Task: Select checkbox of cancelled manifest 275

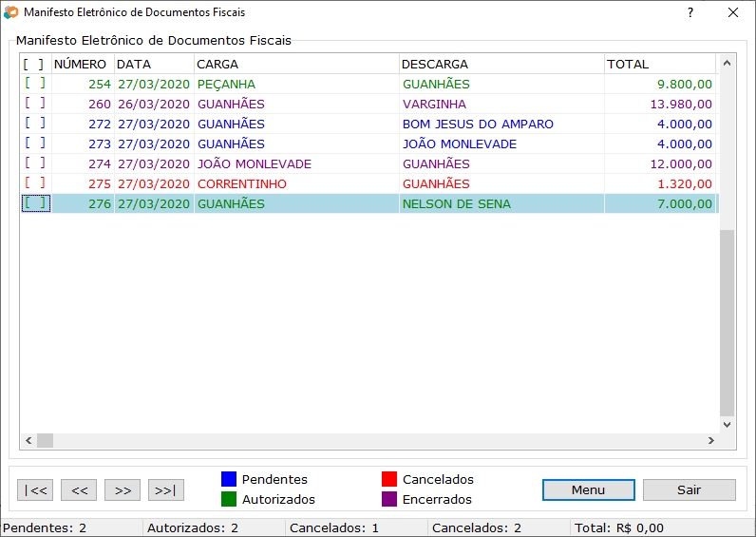Action: [x=35, y=183]
